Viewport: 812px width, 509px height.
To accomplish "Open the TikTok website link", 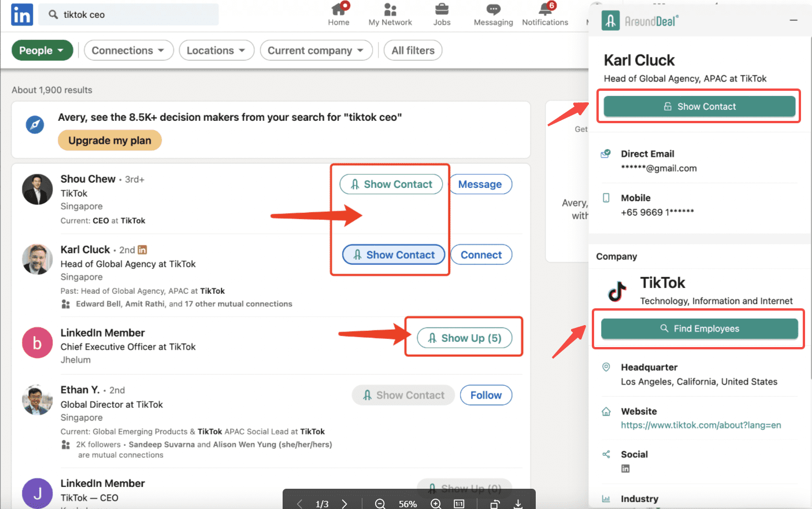I will [700, 425].
